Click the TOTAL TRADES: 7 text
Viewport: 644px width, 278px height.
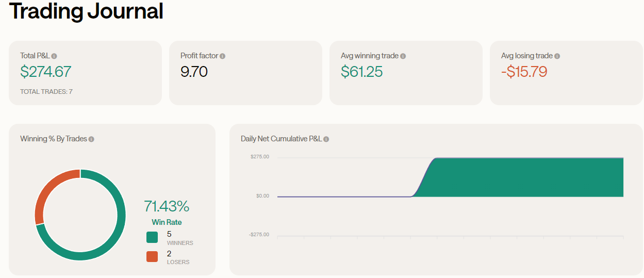coord(46,92)
